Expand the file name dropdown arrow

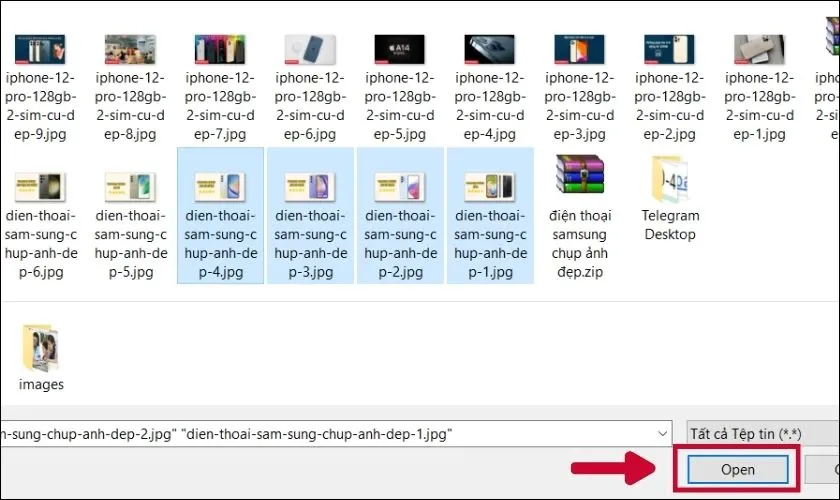(660, 434)
